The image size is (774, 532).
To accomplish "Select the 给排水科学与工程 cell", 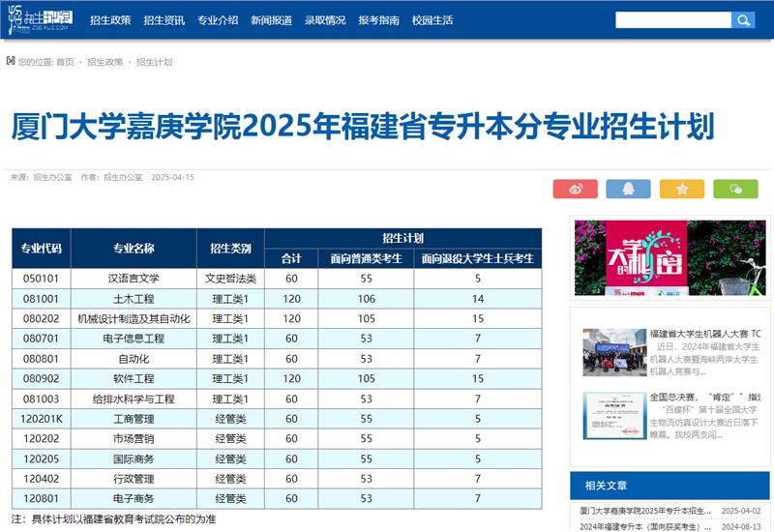I will tap(134, 399).
